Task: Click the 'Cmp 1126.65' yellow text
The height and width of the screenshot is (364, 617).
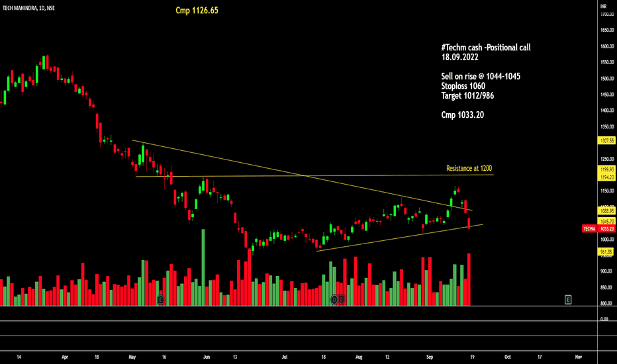Action: click(197, 11)
